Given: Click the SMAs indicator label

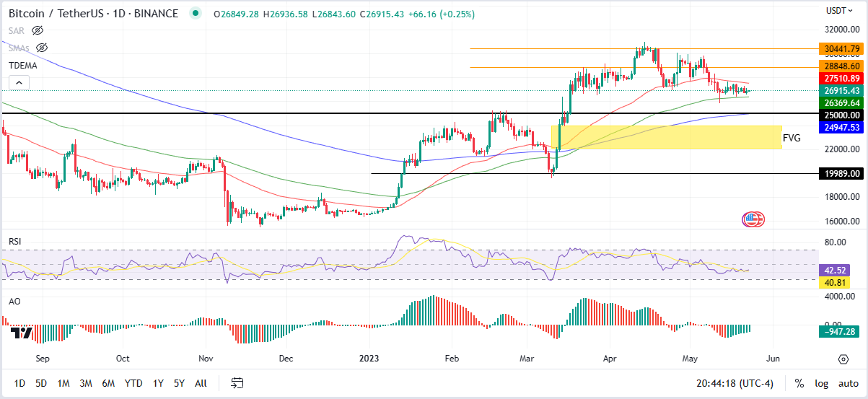Looking at the screenshot, I should 19,48.
